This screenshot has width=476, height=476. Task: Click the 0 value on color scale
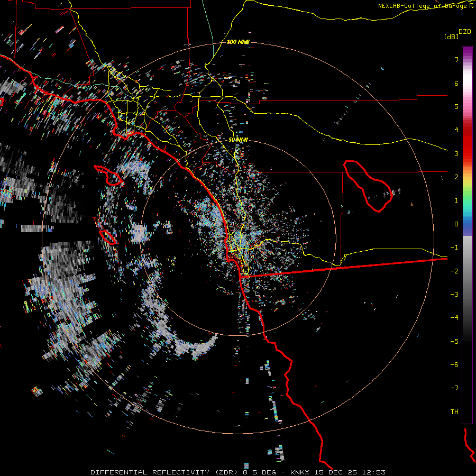tap(456, 224)
